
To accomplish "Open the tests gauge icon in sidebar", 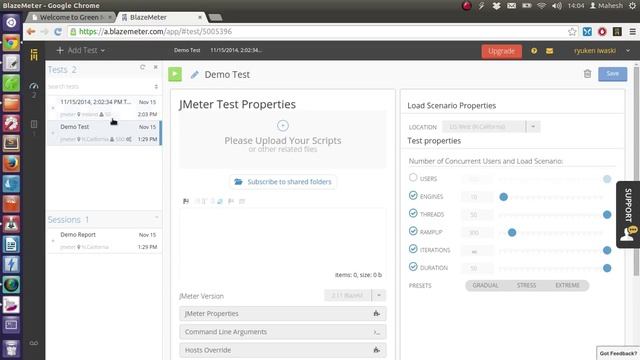I will pyautogui.click(x=34, y=86).
